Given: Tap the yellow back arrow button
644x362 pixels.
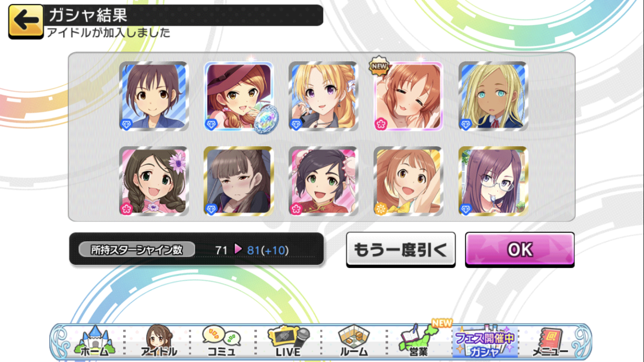Looking at the screenshot, I should 26,21.
